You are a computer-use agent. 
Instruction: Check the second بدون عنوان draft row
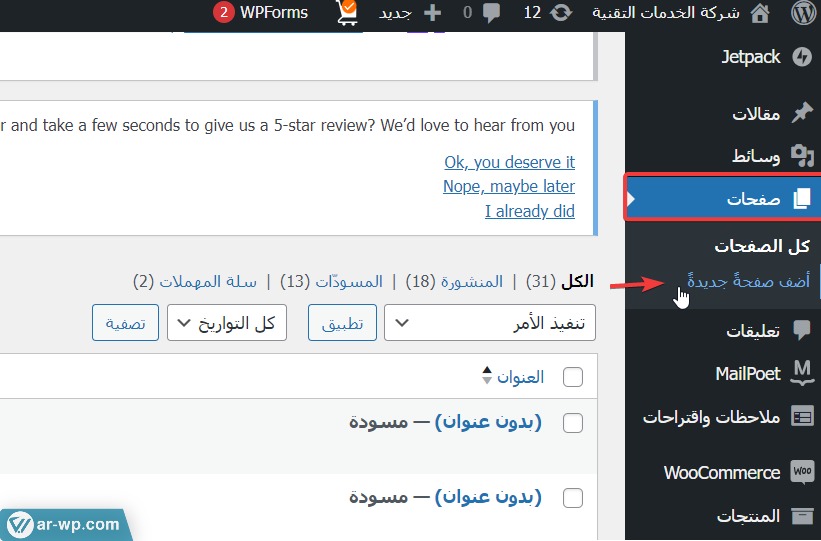tap(573, 498)
